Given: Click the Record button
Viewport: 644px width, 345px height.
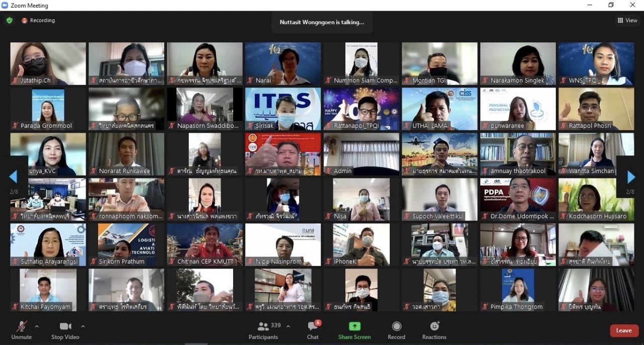Looking at the screenshot, I should coord(396,331).
